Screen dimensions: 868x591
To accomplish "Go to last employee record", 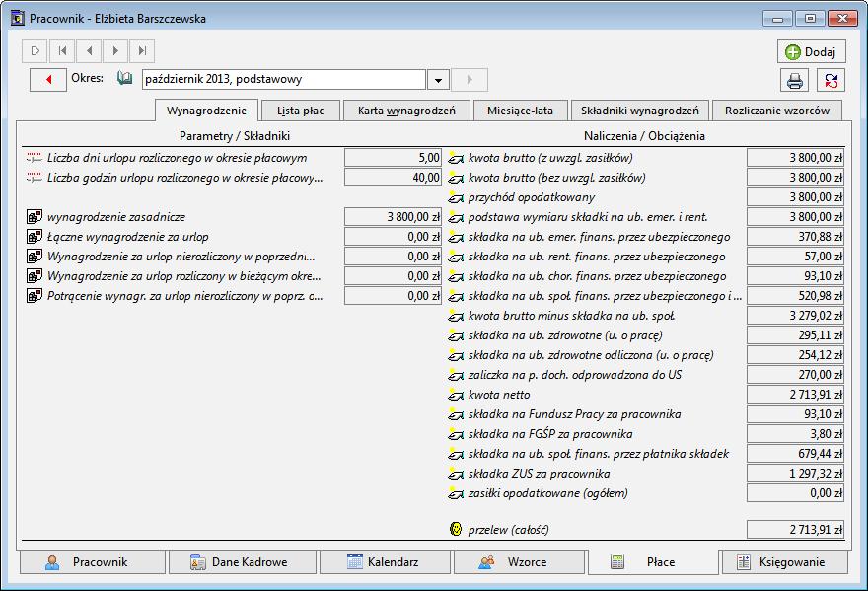I will click(142, 51).
